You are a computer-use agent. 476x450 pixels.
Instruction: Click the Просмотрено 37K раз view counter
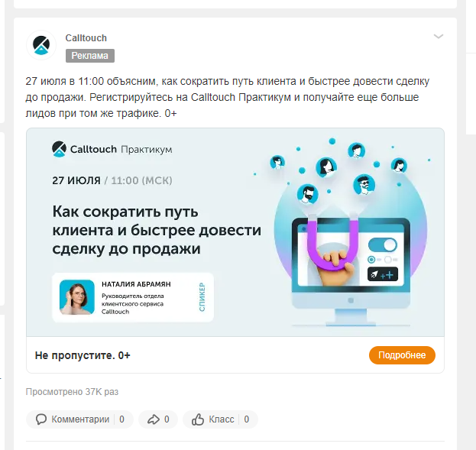72,392
